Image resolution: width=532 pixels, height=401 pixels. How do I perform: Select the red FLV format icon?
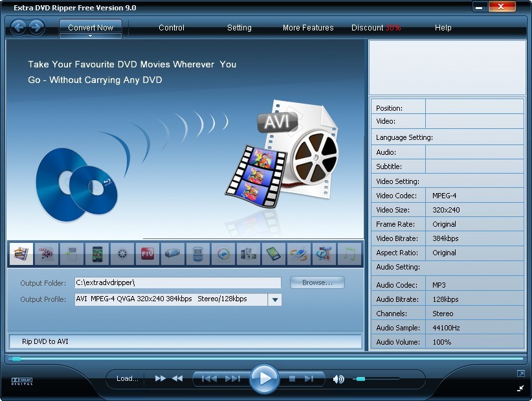148,254
